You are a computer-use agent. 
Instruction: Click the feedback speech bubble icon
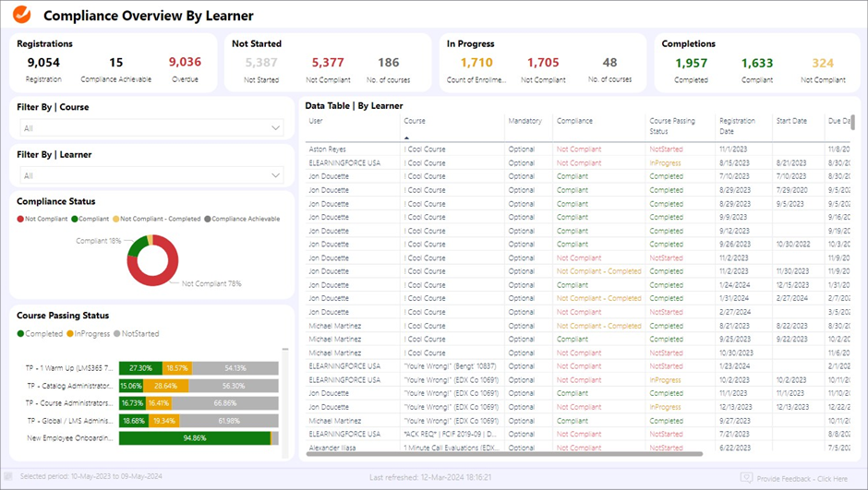[746, 478]
